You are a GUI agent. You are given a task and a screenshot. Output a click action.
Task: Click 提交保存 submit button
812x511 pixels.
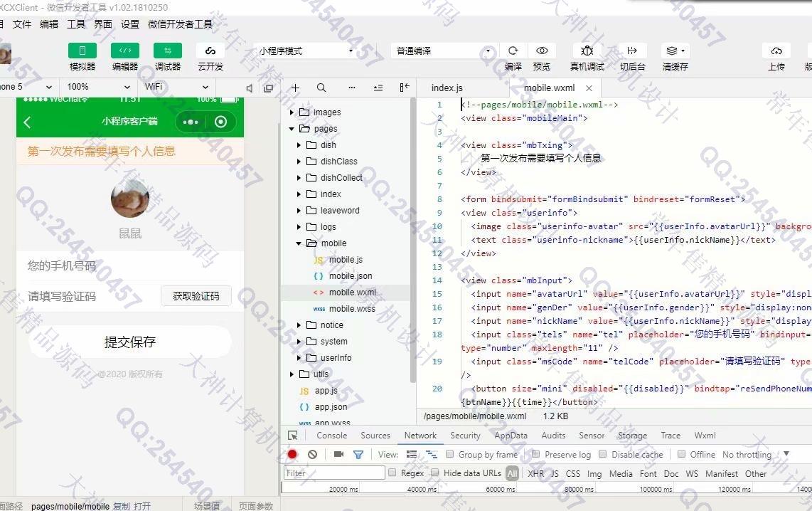pyautogui.click(x=129, y=342)
